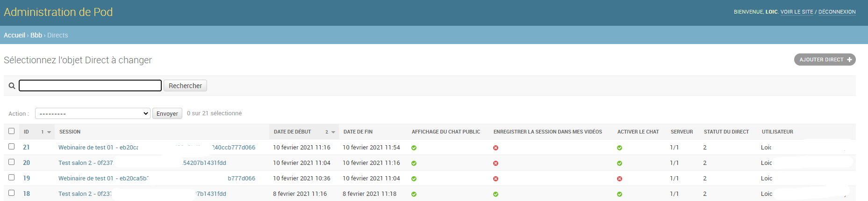Click the sort arrow beside ID column
This screenshot has width=868, height=201.
pos(49,132)
